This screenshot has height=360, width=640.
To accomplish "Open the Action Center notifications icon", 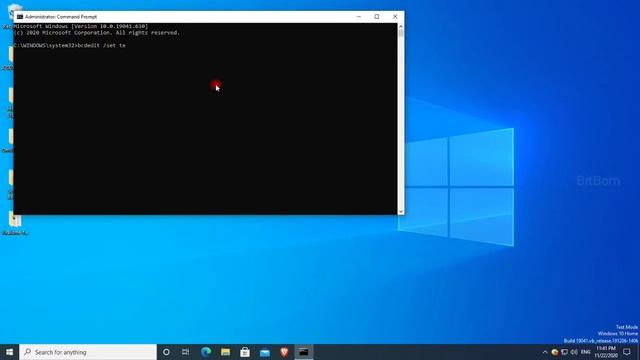I will click(627, 352).
